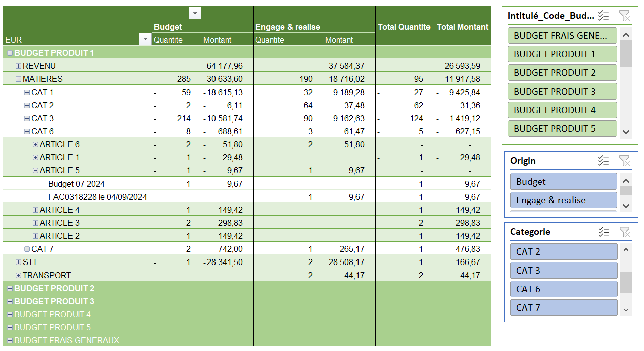Open the EUR row labels filter dropdown
This screenshot has width=644, height=351.
145,40
